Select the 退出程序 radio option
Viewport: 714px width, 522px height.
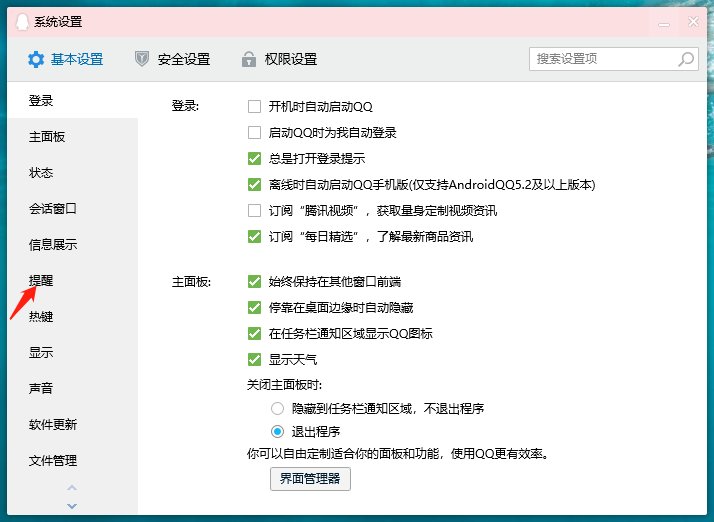coord(277,431)
